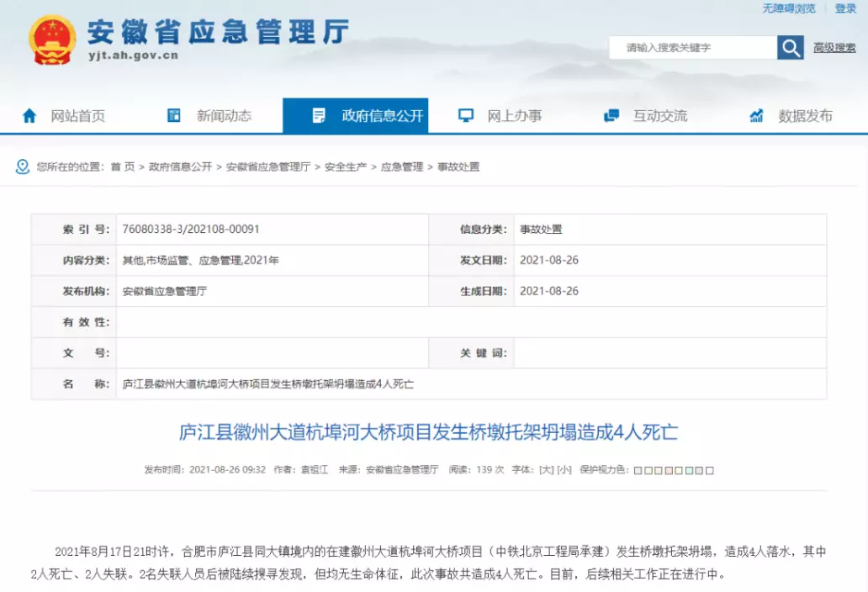Screen dimensions: 868x592
Task: Open the 数据发布 navigation tab
Action: pos(805,116)
